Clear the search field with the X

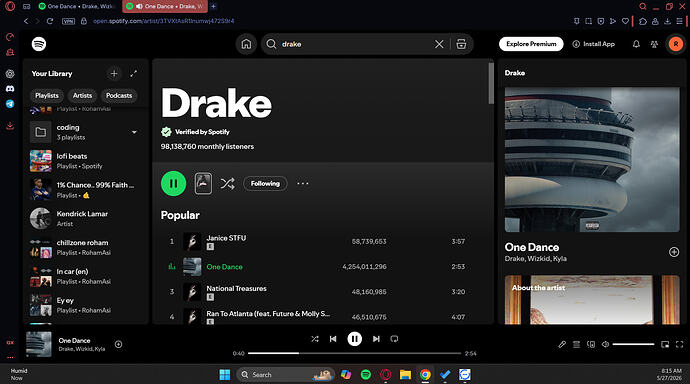tap(439, 44)
